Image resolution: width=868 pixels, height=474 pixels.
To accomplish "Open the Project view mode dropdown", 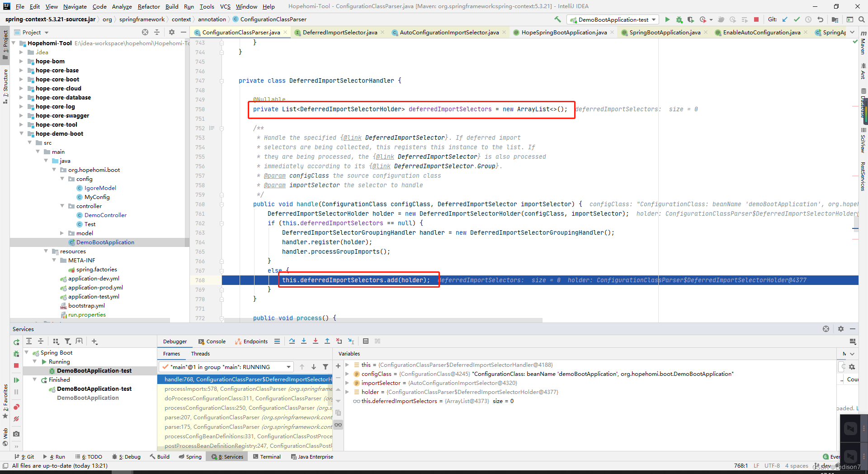I will (36, 32).
